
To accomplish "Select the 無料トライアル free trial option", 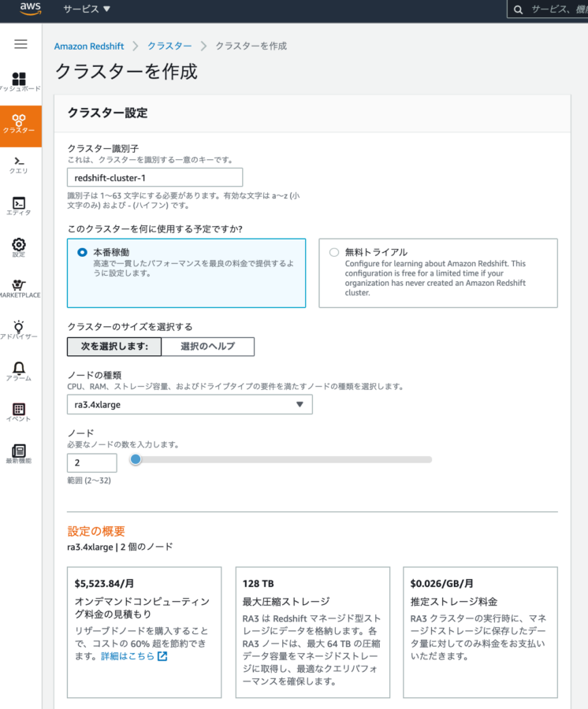I will pyautogui.click(x=334, y=252).
